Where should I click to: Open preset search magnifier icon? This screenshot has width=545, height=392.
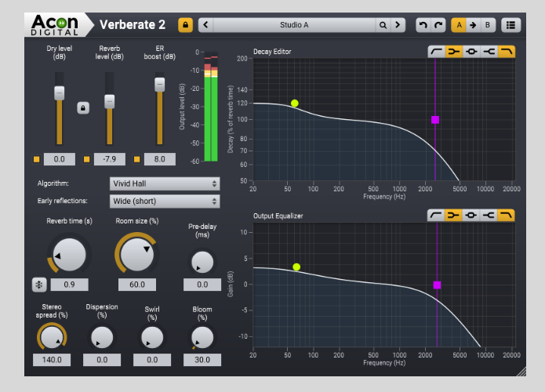click(x=383, y=25)
